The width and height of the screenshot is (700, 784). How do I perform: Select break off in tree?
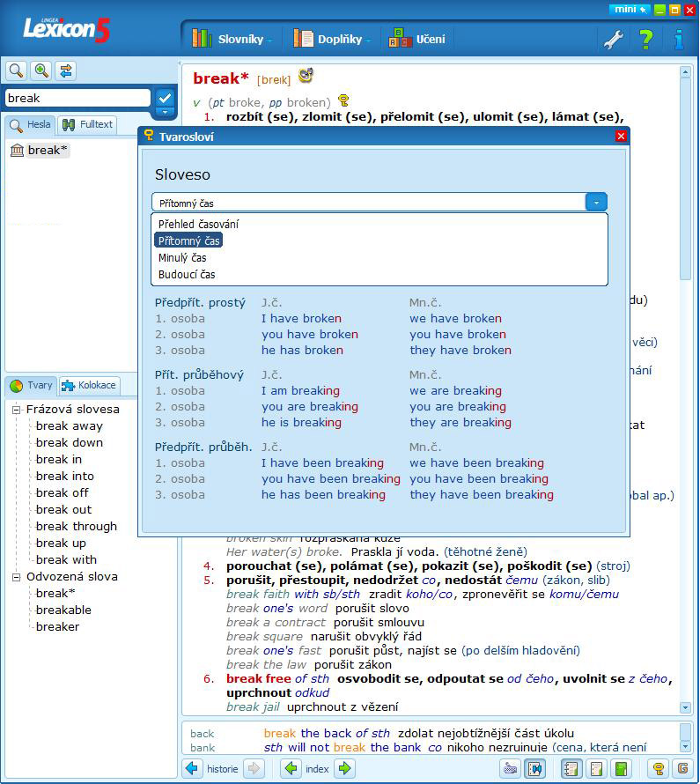[62, 493]
